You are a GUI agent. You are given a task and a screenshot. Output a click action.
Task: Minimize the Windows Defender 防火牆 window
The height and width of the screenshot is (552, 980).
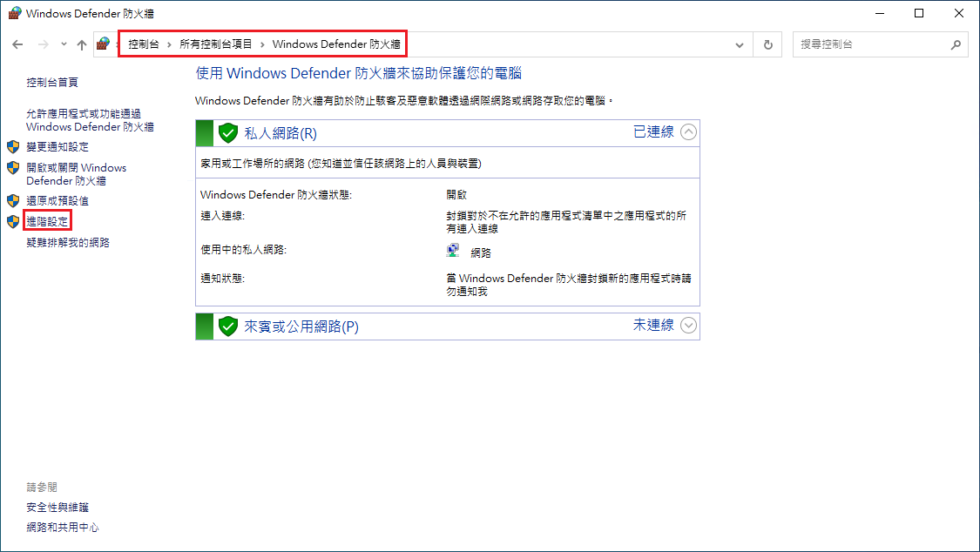880,13
